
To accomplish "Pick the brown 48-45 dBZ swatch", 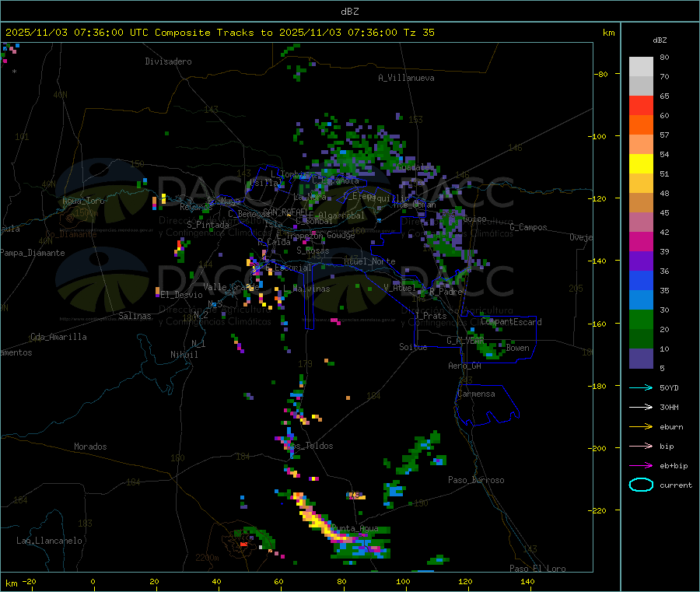I will [x=641, y=203].
